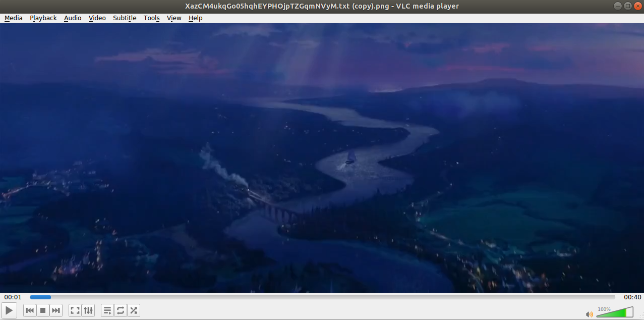Seek using the playback progress bar

[x=322, y=297]
